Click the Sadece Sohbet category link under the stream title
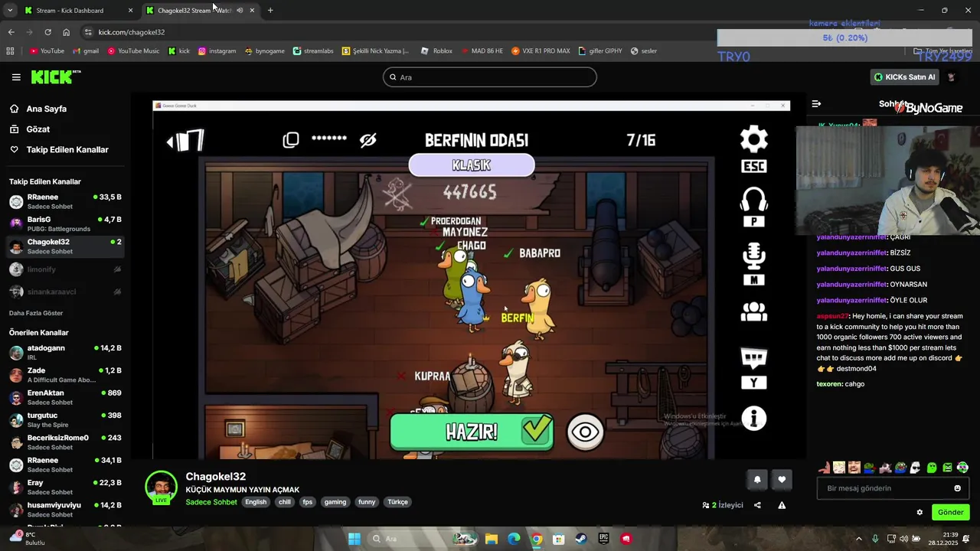 click(x=211, y=502)
